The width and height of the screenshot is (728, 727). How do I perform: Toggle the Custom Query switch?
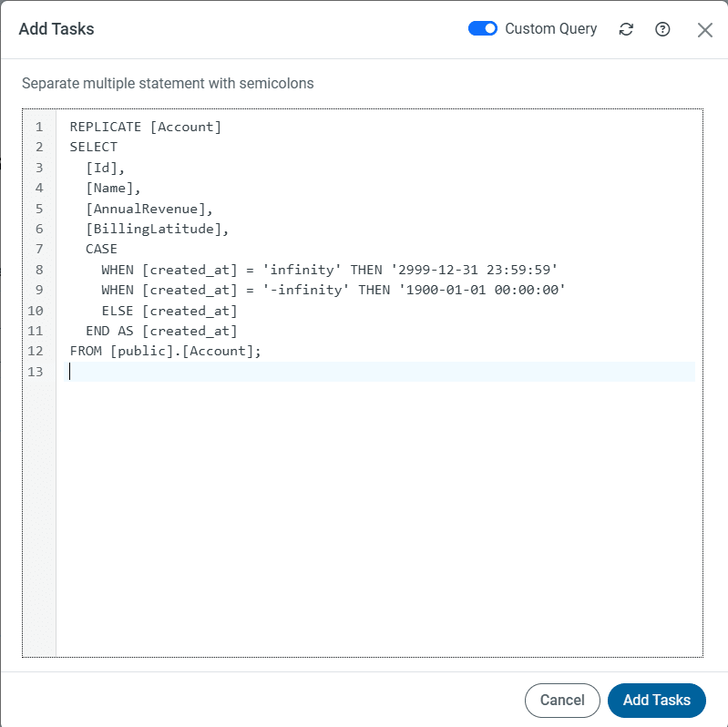483,29
